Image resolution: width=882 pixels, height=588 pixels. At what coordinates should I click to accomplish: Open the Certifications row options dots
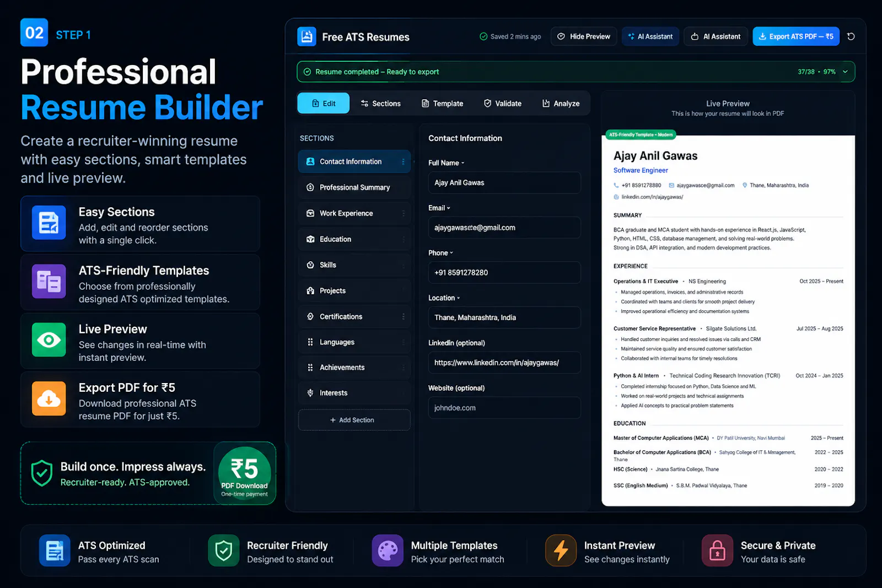point(404,316)
